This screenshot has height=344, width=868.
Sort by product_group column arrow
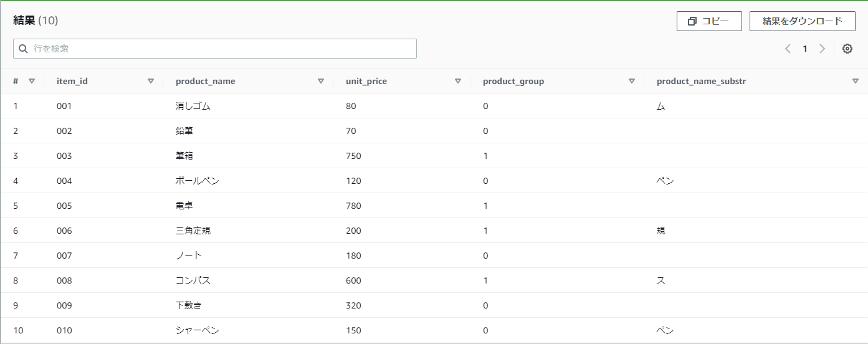[x=632, y=81]
